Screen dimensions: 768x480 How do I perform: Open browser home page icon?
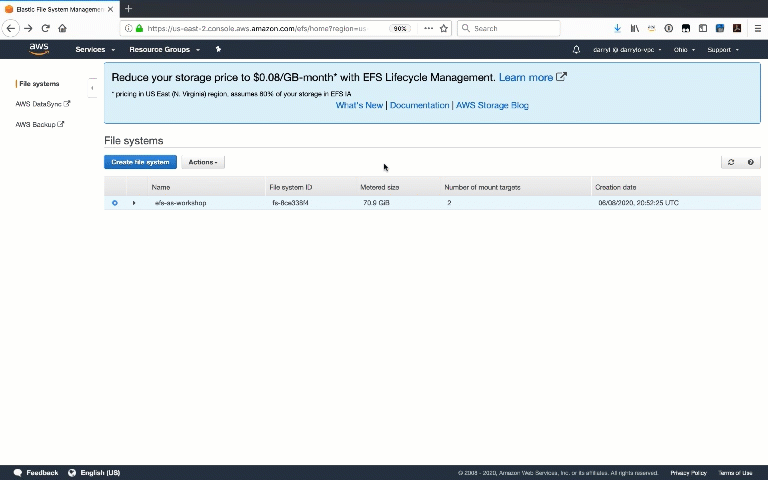coord(62,28)
